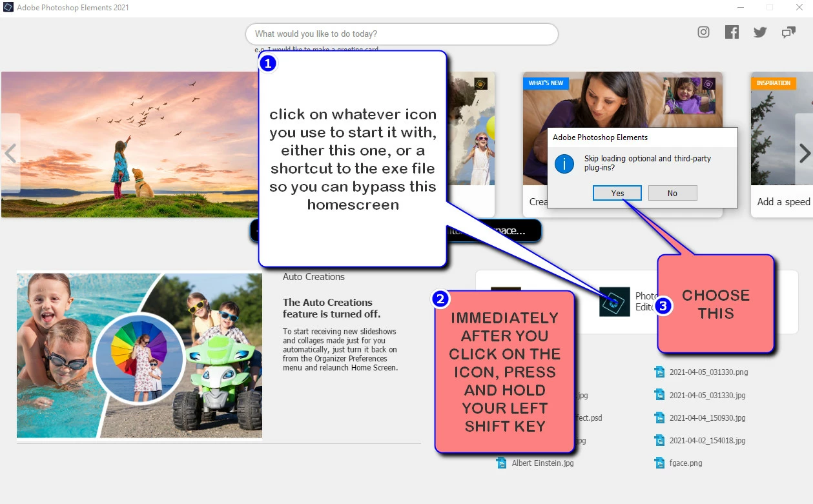Click the 'Auto Creations' heading
The image size is (813, 504).
(314, 277)
